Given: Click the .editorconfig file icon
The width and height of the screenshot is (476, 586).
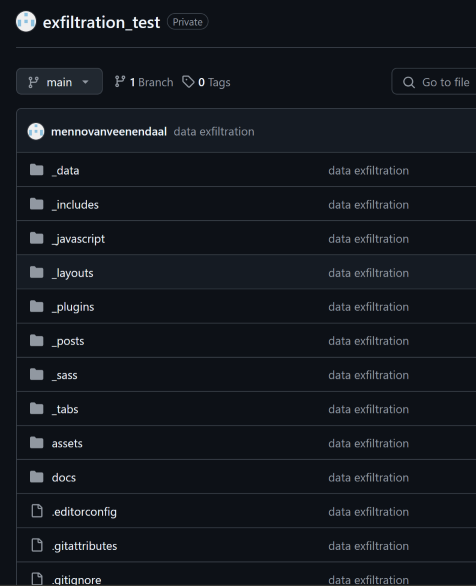Looking at the screenshot, I should point(37,511).
